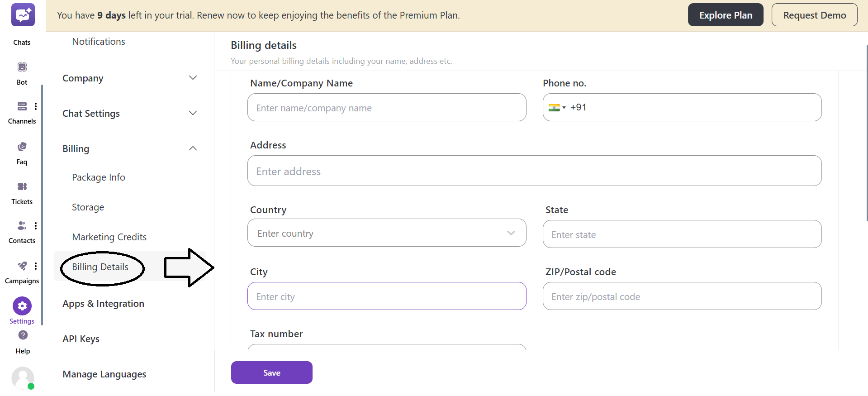868x396 pixels.
Task: Click the user profile avatar
Action: [23, 377]
